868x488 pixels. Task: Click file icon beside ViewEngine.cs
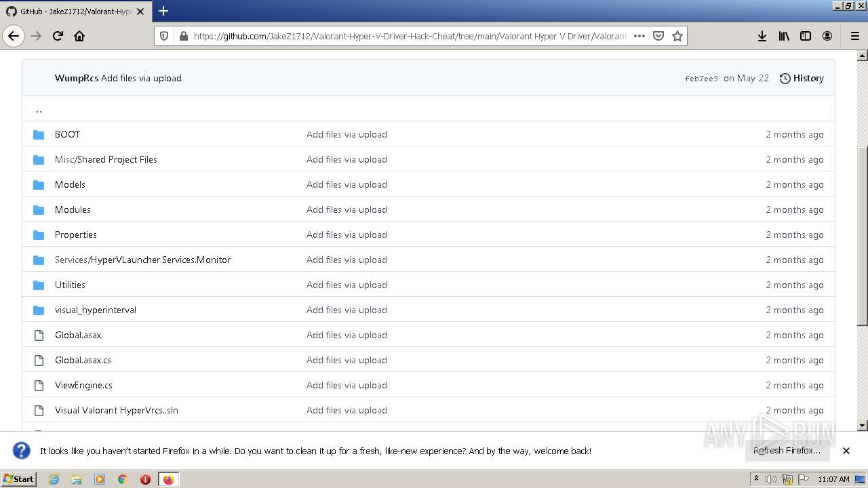click(39, 385)
